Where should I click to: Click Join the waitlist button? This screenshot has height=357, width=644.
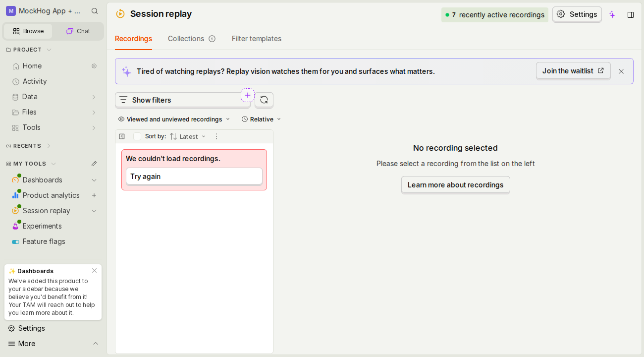click(x=573, y=71)
